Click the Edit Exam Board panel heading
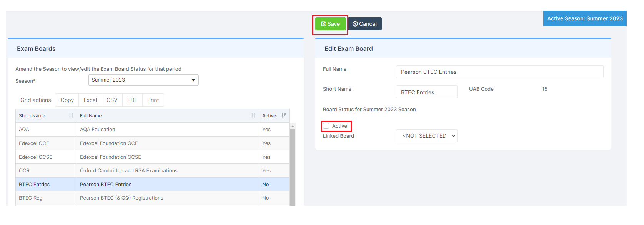644x225 pixels. tap(349, 48)
